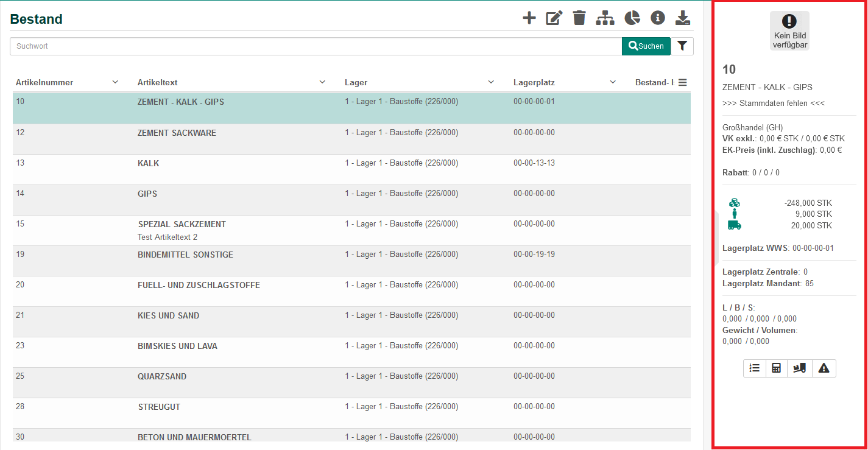Open the pie chart statistics icon
Screen dimensions: 868x450
(x=632, y=18)
